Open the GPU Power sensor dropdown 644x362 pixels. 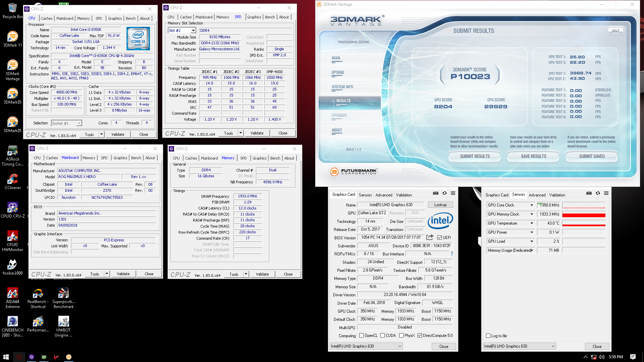pos(531,232)
